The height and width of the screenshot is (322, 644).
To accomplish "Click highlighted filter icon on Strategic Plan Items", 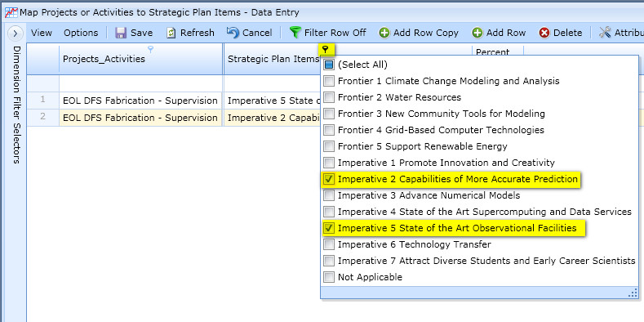I will click(326, 50).
